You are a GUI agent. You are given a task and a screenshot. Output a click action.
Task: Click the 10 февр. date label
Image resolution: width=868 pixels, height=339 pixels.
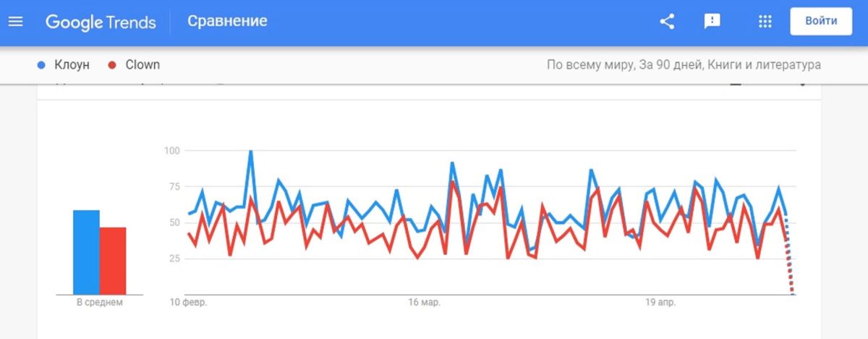[x=189, y=302]
